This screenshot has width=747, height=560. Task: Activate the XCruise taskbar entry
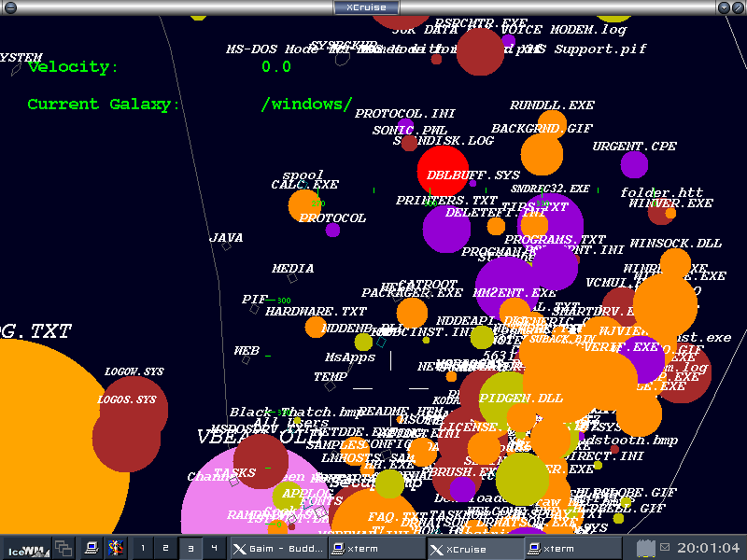click(x=473, y=548)
